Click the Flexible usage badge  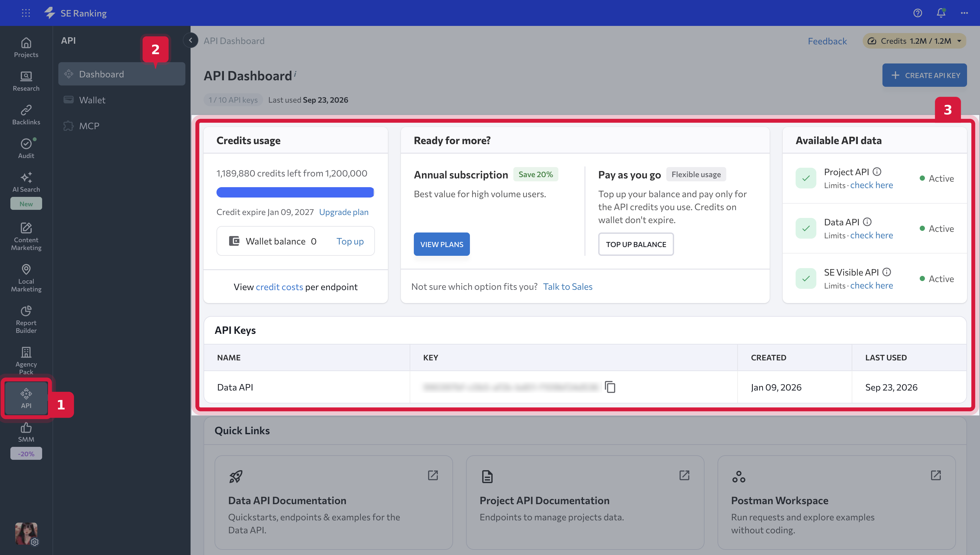coord(696,174)
